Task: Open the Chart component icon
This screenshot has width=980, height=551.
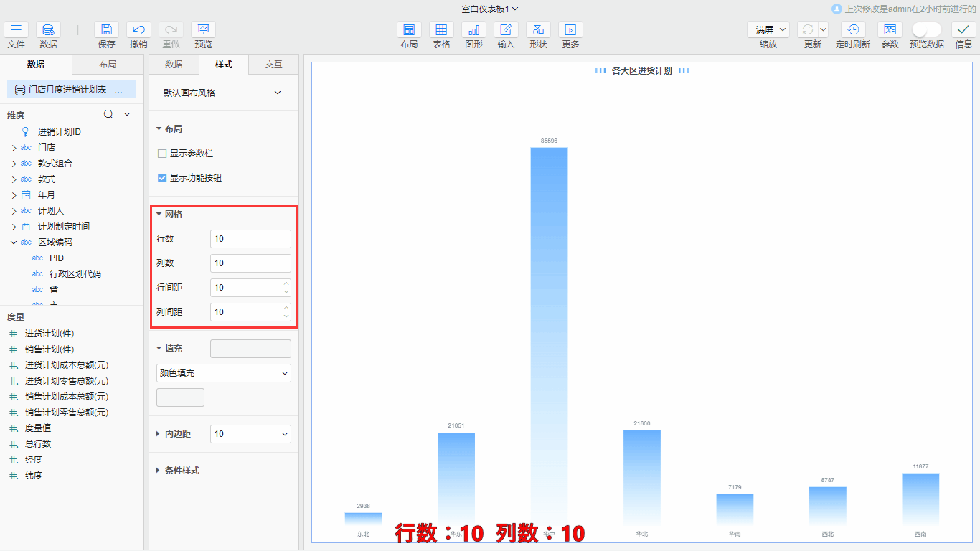Action: coord(473,30)
